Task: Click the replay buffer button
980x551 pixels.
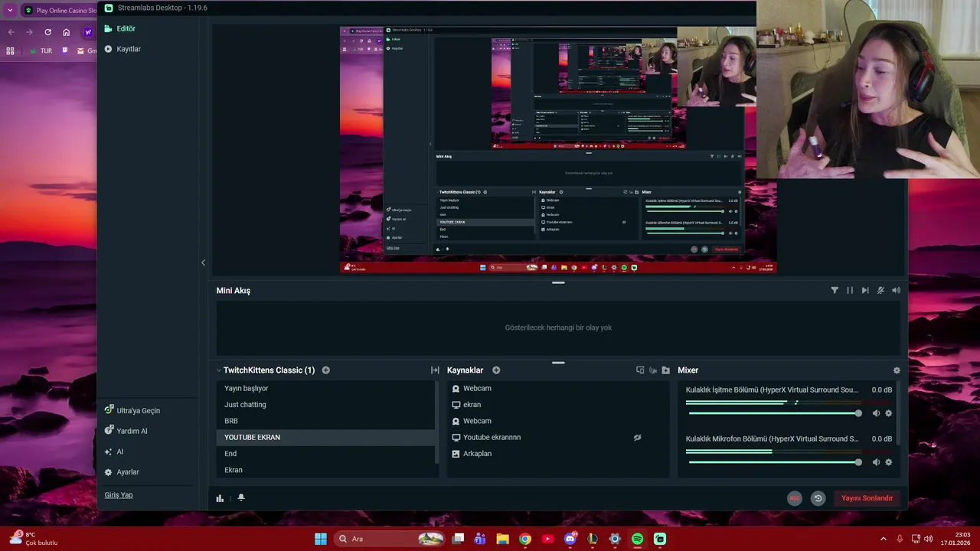Action: [818, 498]
